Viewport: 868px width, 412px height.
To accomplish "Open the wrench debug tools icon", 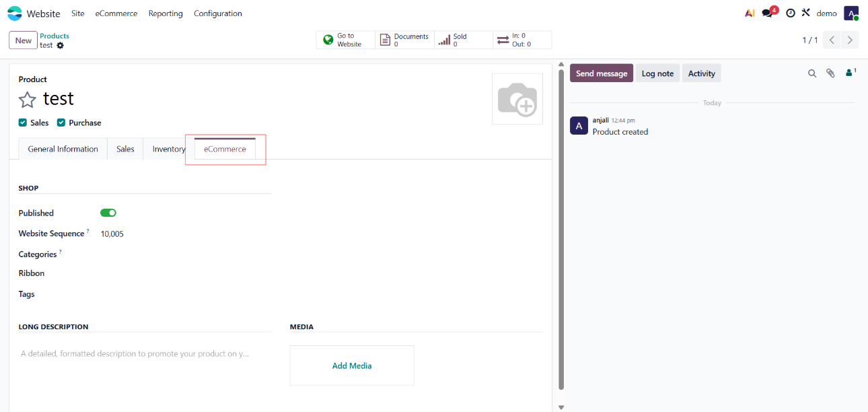I will click(805, 13).
